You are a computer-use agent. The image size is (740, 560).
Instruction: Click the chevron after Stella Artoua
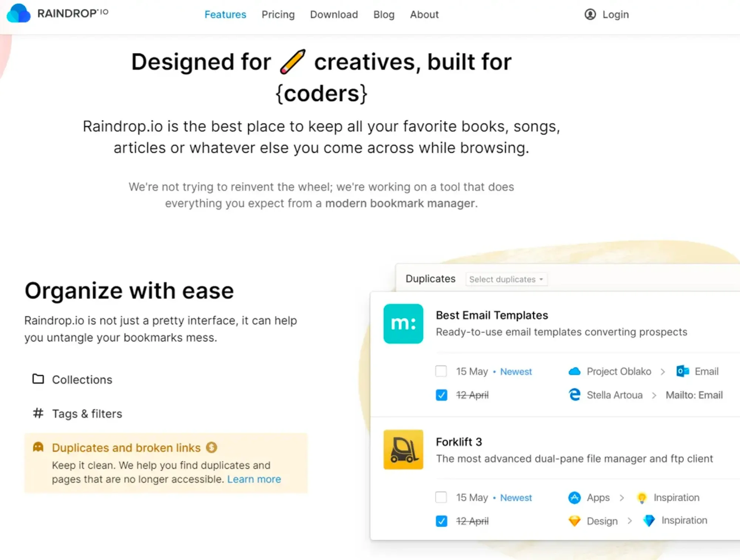point(654,395)
